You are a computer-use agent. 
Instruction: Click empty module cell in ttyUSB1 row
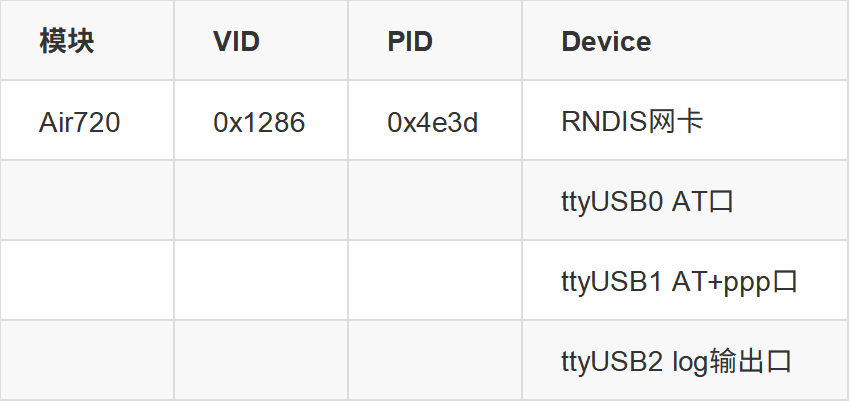coord(87,280)
